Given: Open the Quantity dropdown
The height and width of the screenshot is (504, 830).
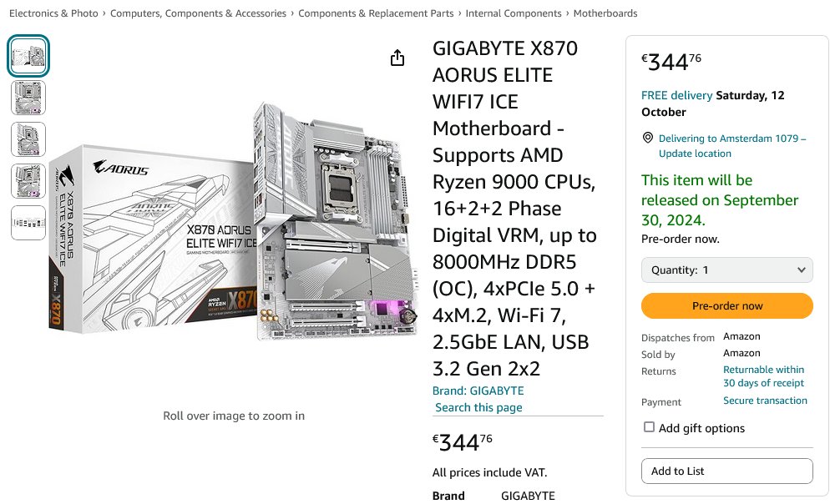Looking at the screenshot, I should [726, 270].
